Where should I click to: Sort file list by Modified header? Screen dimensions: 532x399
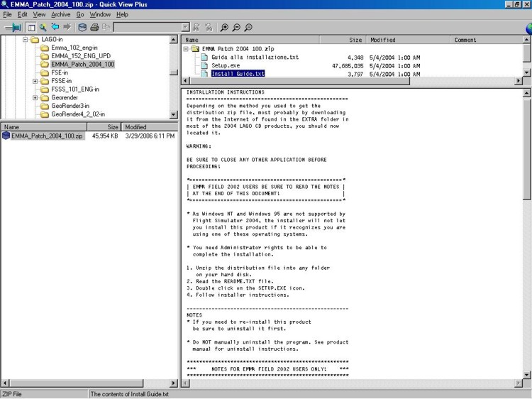149,127
